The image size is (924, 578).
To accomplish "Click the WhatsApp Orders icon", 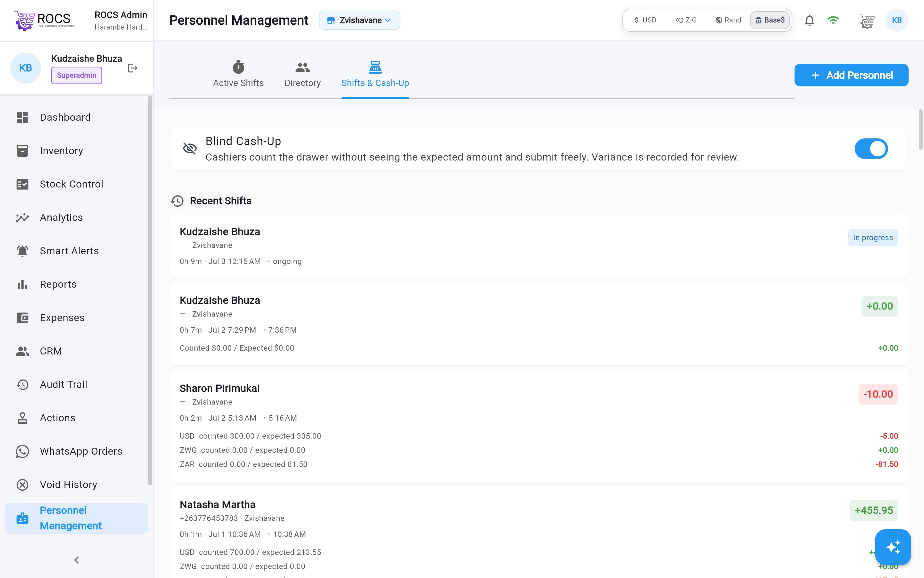I will [22, 451].
